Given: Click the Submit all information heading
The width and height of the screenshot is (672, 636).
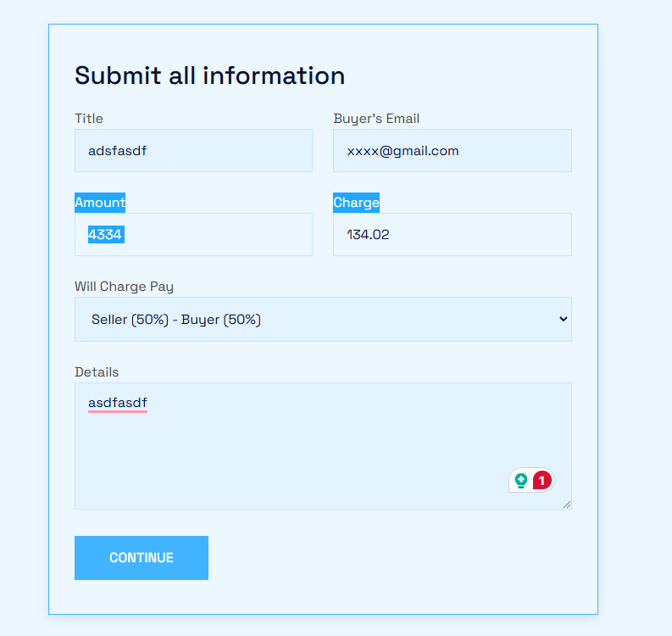Looking at the screenshot, I should (x=209, y=75).
